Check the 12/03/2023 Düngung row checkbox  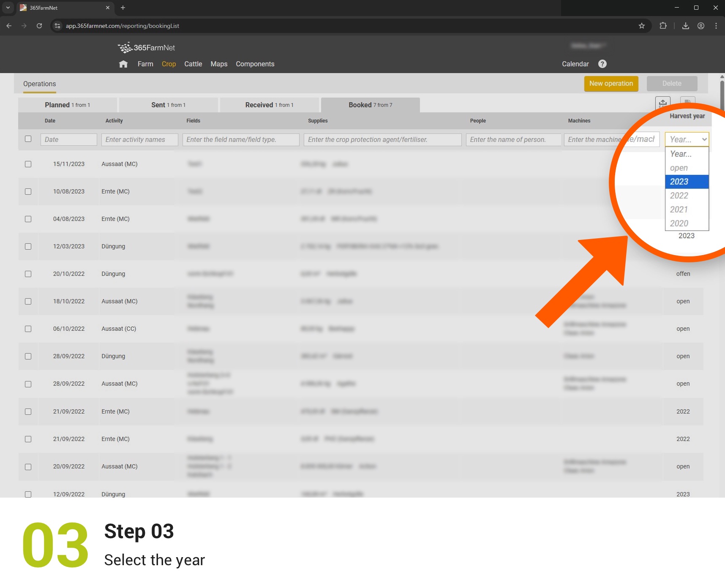(28, 246)
